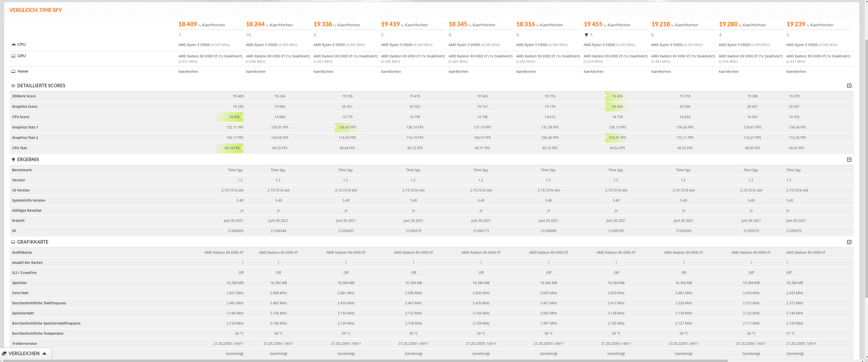868x362 pixels.
Task: Click the result Id 21206000
Action: pos(548,231)
